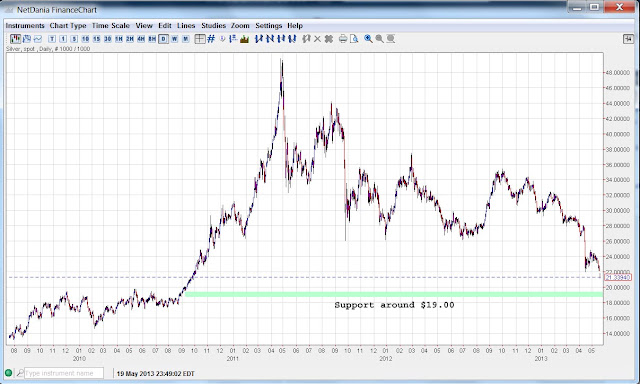Select the candlestick chart type icon
640x384 pixels.
pos(16,39)
